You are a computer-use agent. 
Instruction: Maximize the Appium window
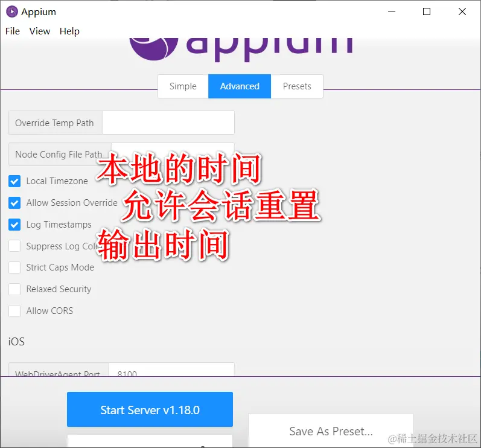pyautogui.click(x=427, y=11)
